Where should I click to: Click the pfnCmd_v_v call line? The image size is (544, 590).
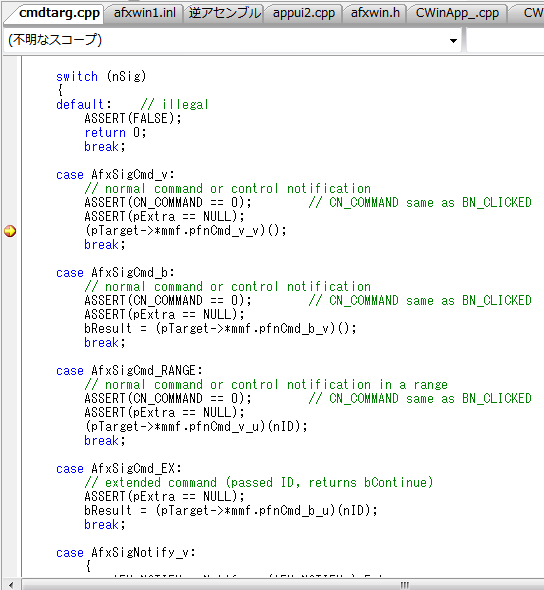185,230
